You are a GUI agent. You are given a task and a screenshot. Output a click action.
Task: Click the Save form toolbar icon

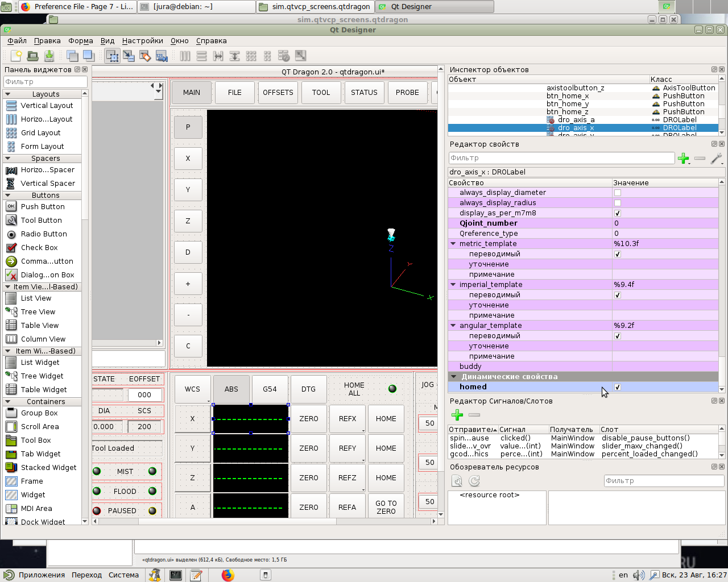click(x=49, y=56)
